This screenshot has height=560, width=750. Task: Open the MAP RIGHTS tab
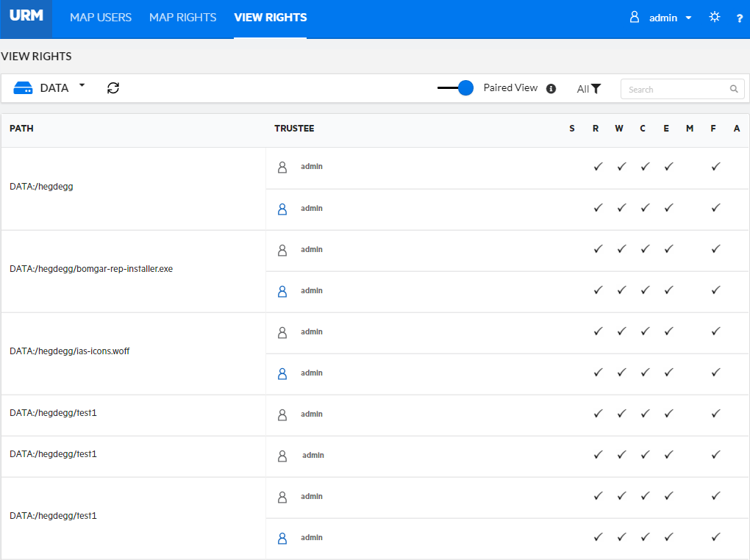coord(182,18)
